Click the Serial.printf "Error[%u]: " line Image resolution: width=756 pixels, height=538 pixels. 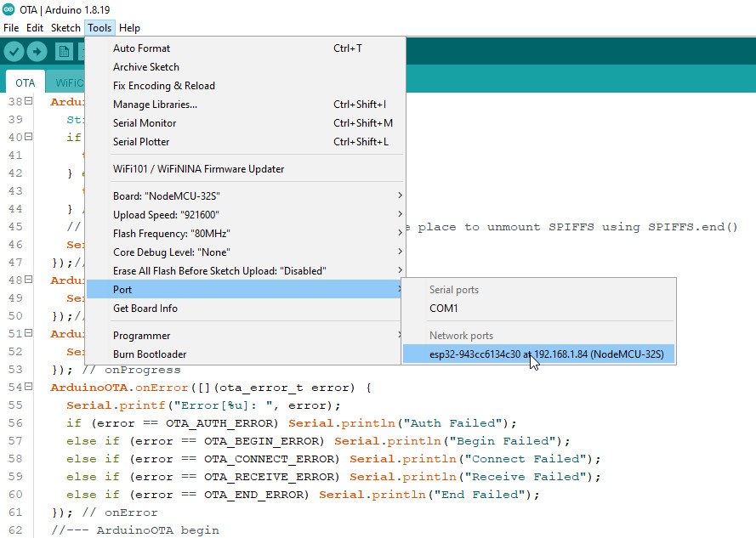pos(203,405)
